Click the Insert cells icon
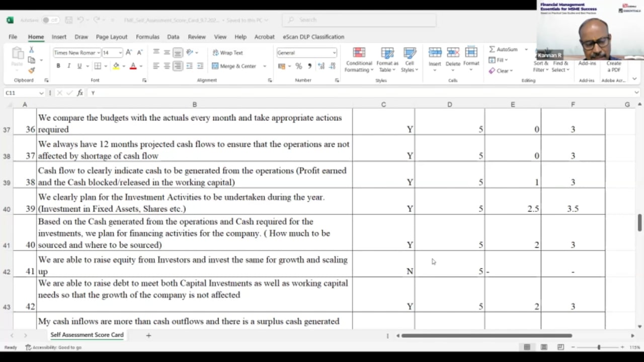 [435, 57]
